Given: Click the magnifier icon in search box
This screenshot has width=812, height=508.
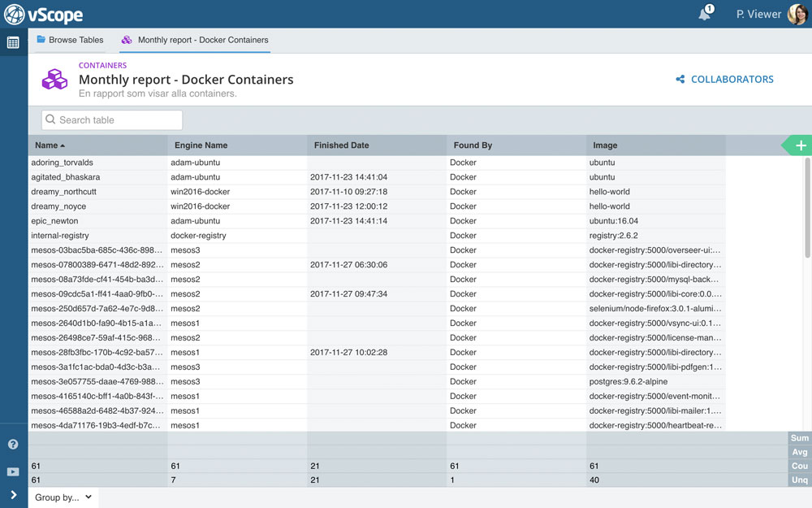Looking at the screenshot, I should pos(50,119).
